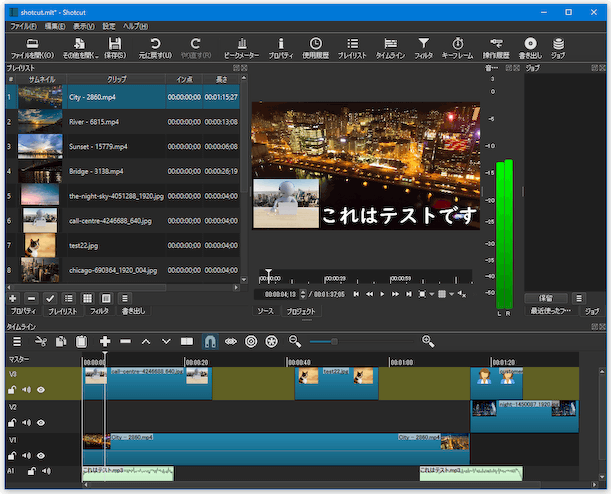Click the timeline overwrite chevron-down icon
The image size is (611, 494).
point(166,342)
